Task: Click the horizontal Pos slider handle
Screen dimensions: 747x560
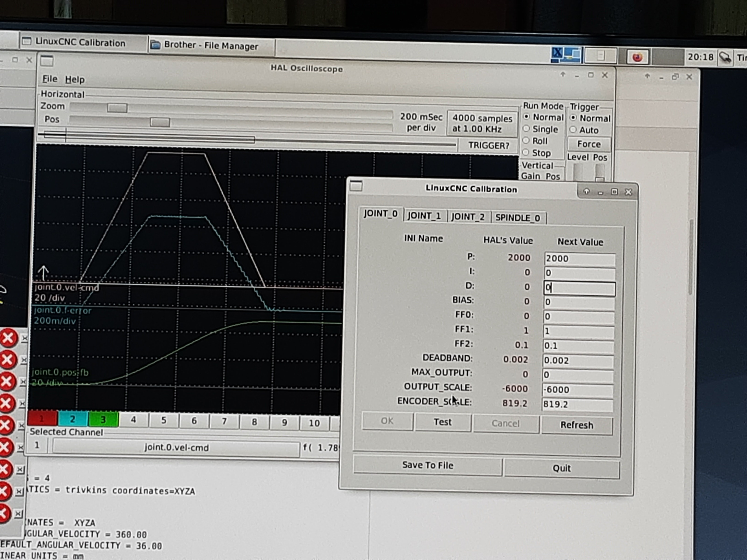Action: 160,122
